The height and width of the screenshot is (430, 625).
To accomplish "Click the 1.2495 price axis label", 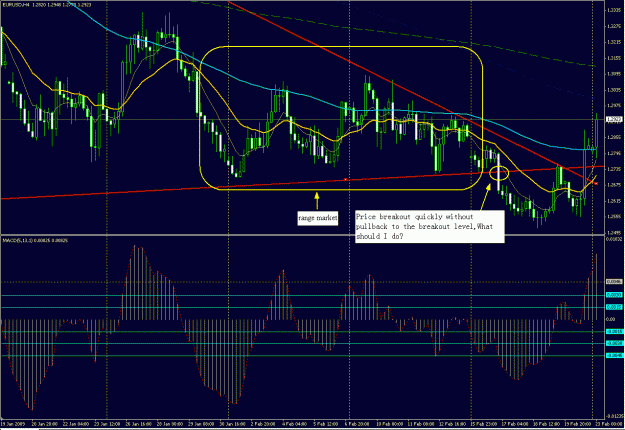I will click(614, 232).
